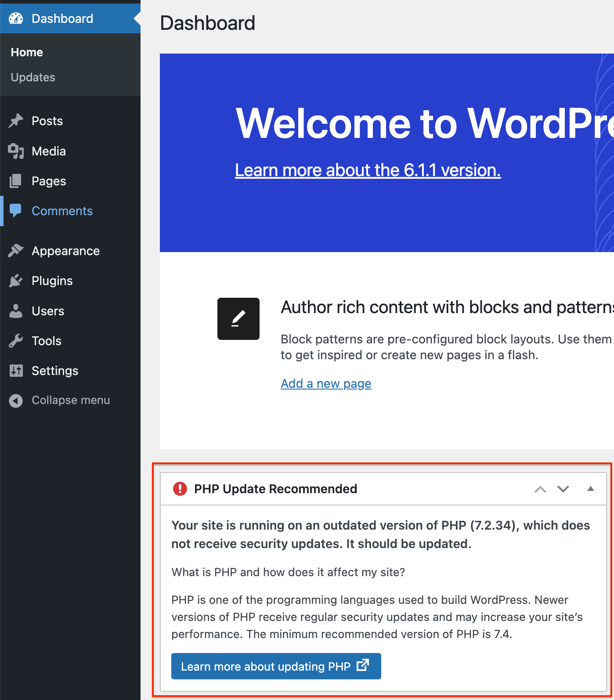Viewport: 614px width, 700px height.
Task: Click external-link icon on PHP button
Action: [363, 665]
